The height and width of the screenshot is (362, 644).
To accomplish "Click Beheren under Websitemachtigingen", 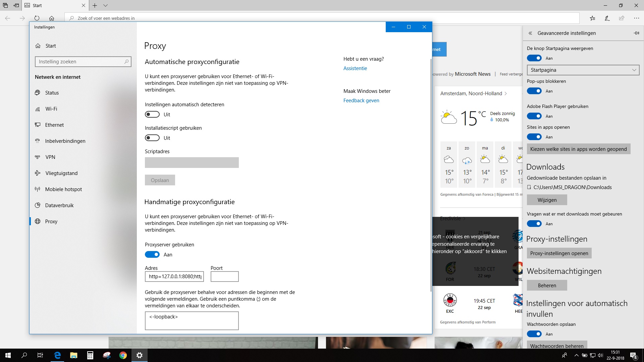I will [547, 285].
